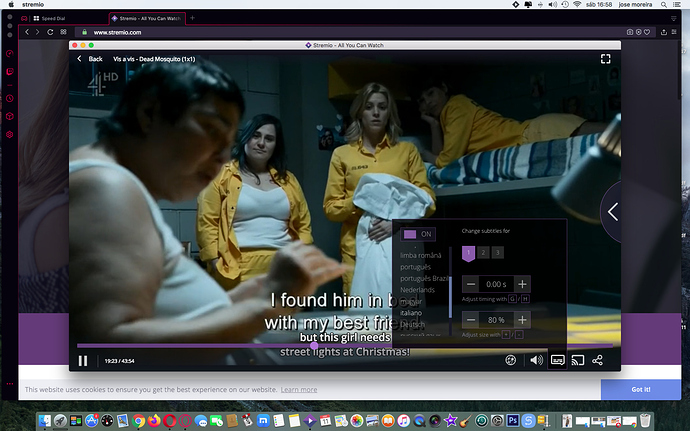The height and width of the screenshot is (431, 690).
Task: Open the sidebar three-dots menu
Action: 10,384
